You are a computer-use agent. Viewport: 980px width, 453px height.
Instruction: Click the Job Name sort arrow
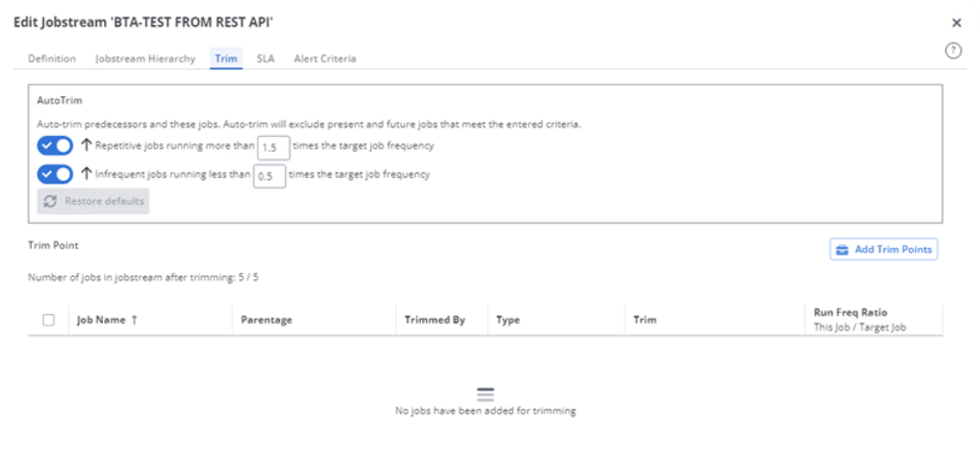[x=133, y=320]
